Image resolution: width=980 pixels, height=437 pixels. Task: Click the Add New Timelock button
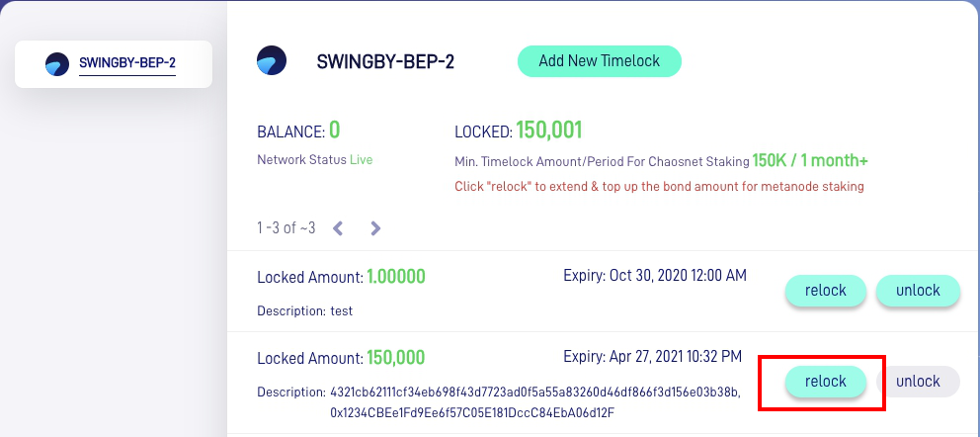600,61
